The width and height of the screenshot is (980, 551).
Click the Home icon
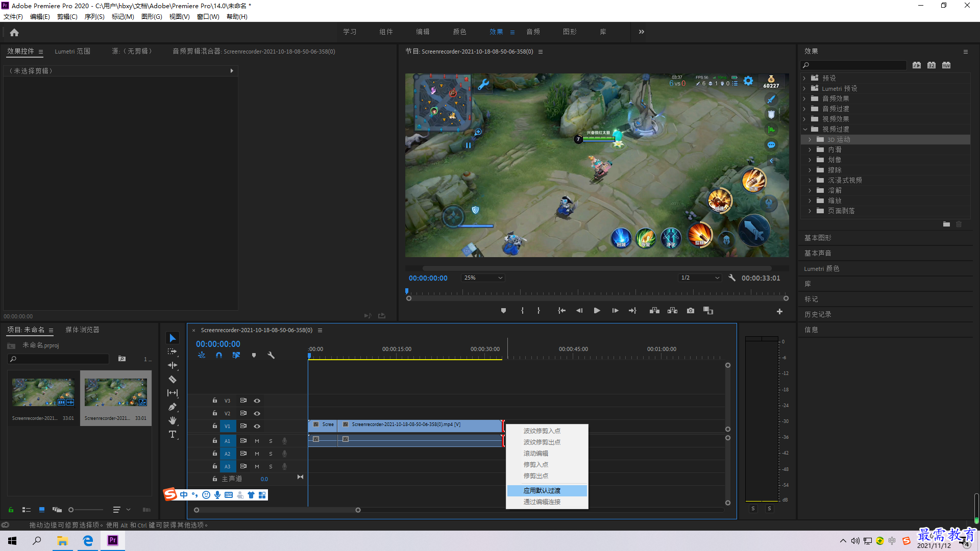[14, 32]
